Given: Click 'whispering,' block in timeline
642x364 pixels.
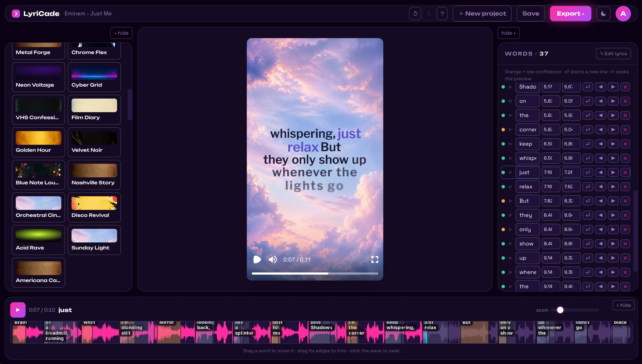Looking at the screenshot, I should pyautogui.click(x=400, y=328).
